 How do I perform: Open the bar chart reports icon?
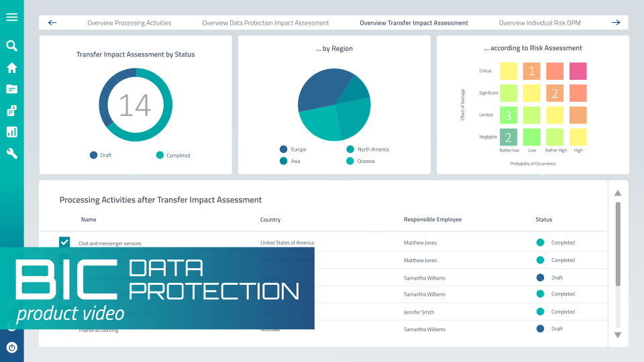pyautogui.click(x=11, y=132)
